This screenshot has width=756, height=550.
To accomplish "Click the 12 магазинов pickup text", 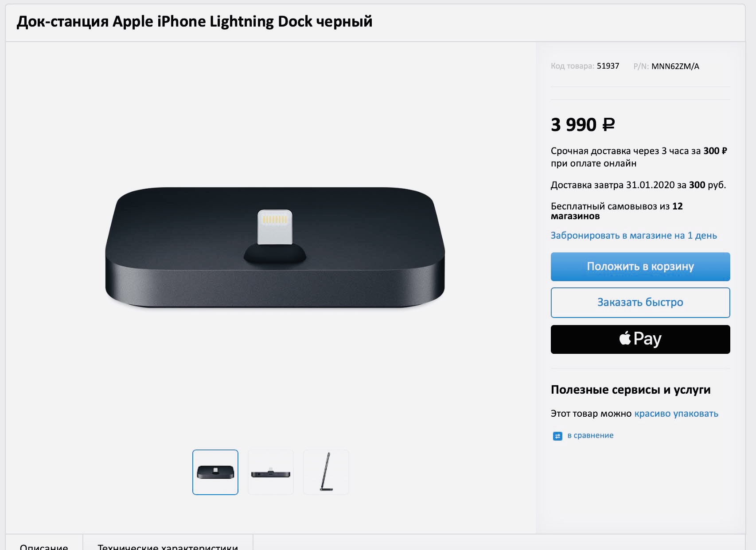I will (x=617, y=211).
